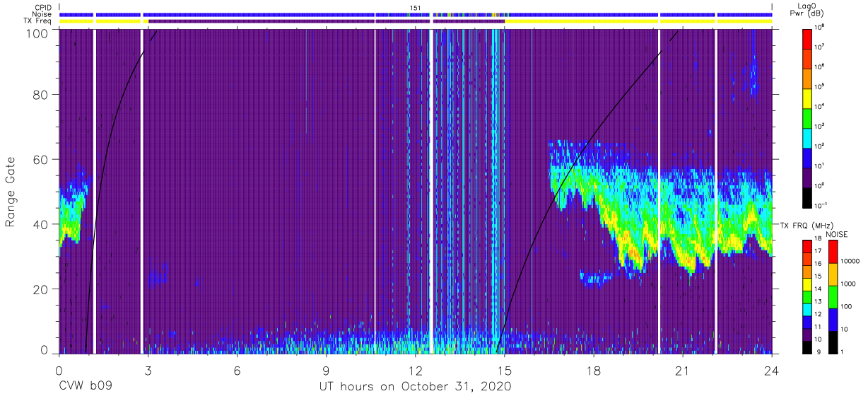Click the '1000' NOISE legend value
The image size is (868, 401).
[849, 284]
